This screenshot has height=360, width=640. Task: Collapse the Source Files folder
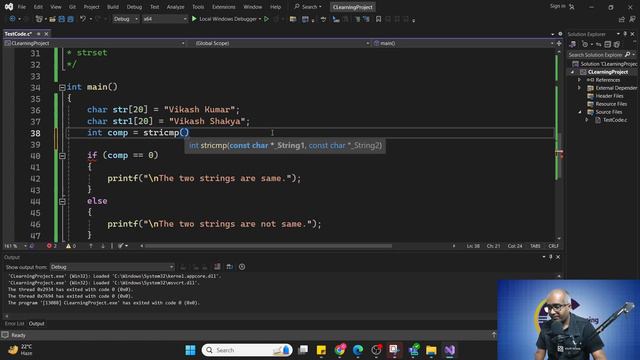580,112
